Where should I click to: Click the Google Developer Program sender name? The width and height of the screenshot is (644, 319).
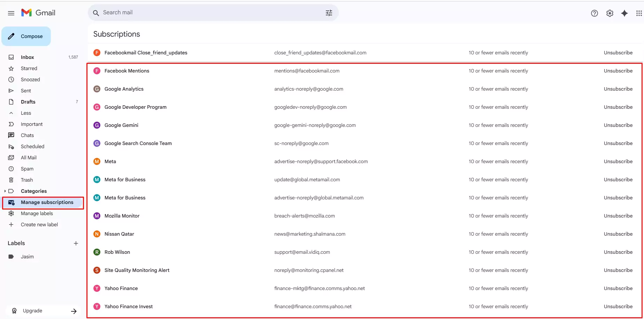pos(136,107)
